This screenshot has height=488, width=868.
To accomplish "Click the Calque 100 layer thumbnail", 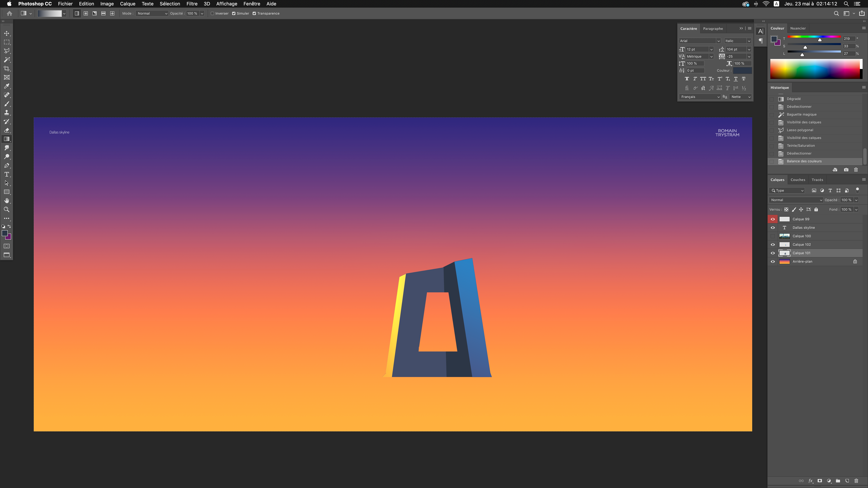I will (784, 236).
